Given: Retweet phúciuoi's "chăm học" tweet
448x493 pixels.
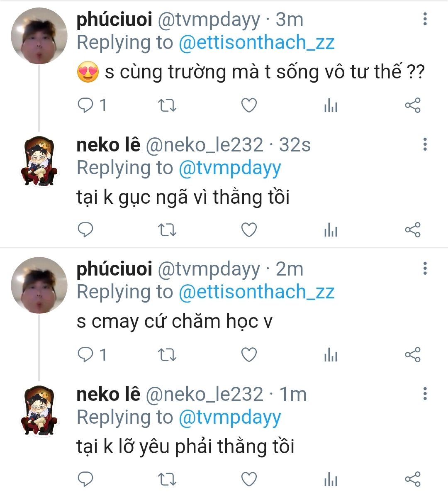Looking at the screenshot, I should (x=168, y=355).
